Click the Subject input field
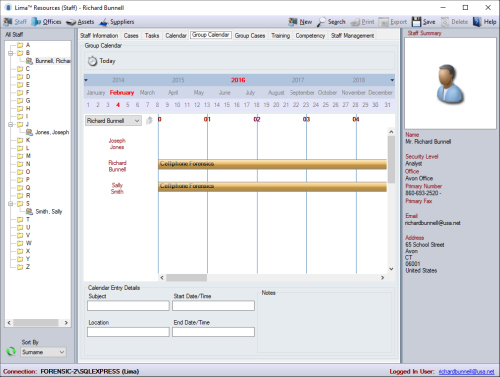 click(x=128, y=306)
